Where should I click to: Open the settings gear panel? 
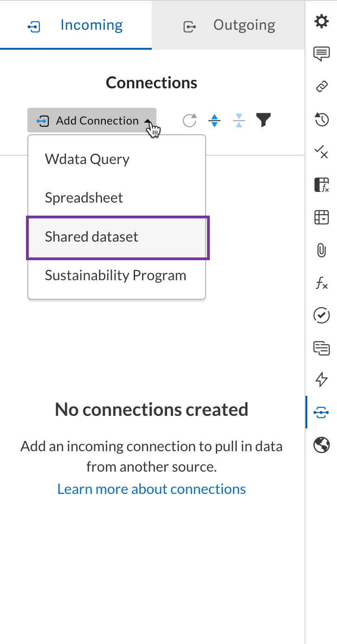[x=321, y=21]
